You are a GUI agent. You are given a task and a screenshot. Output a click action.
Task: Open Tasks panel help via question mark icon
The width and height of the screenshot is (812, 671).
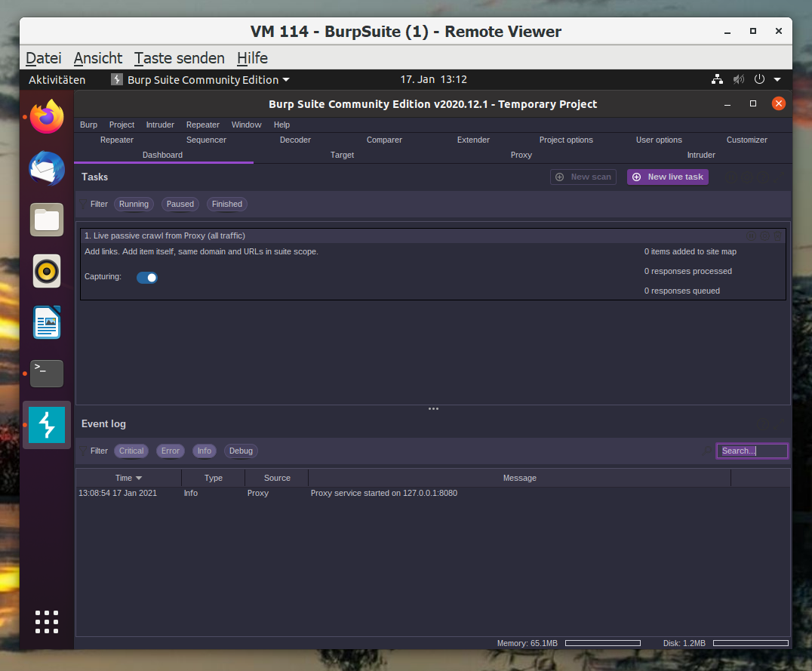point(764,177)
